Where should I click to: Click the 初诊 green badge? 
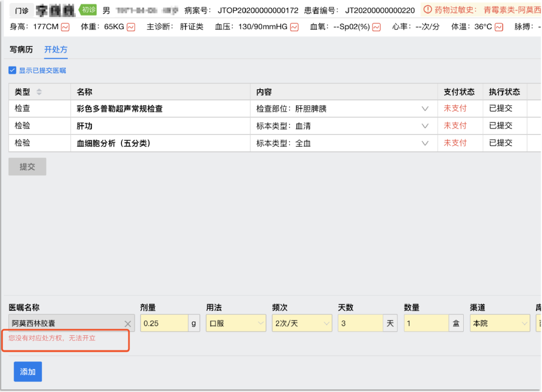[88, 10]
